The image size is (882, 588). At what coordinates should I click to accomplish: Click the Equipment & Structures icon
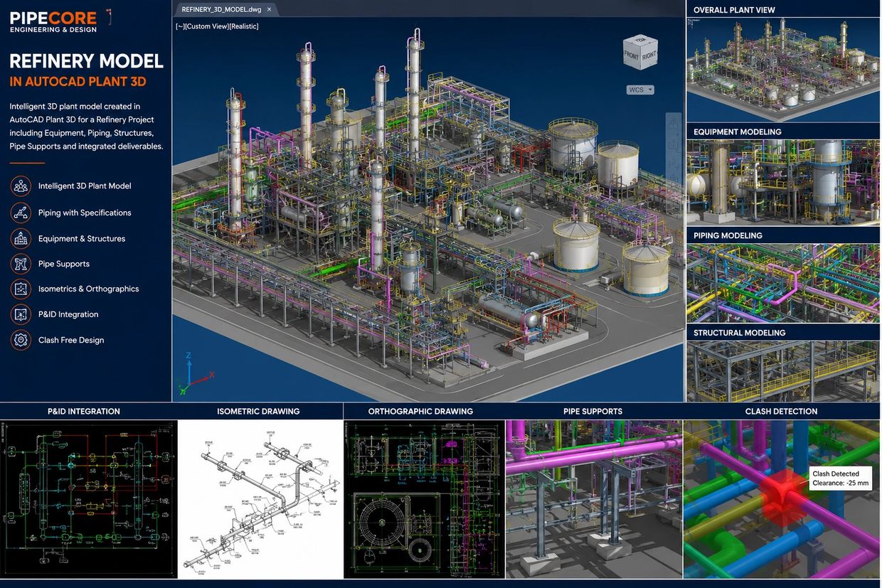click(21, 239)
